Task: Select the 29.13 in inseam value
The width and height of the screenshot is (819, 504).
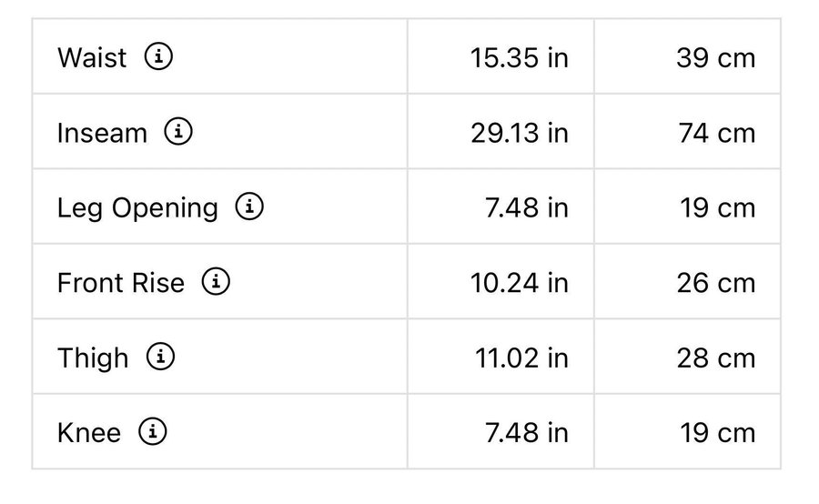Action: pyautogui.click(x=519, y=133)
